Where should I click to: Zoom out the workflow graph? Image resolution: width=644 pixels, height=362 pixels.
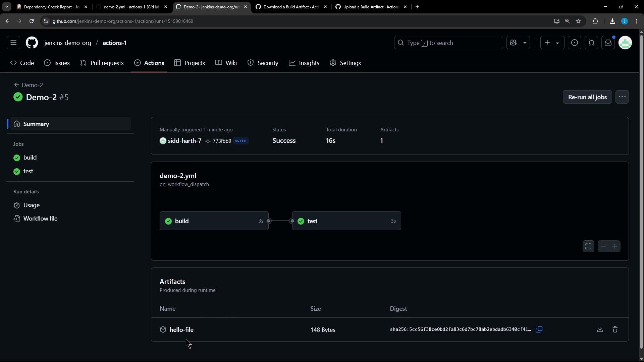pos(603,246)
